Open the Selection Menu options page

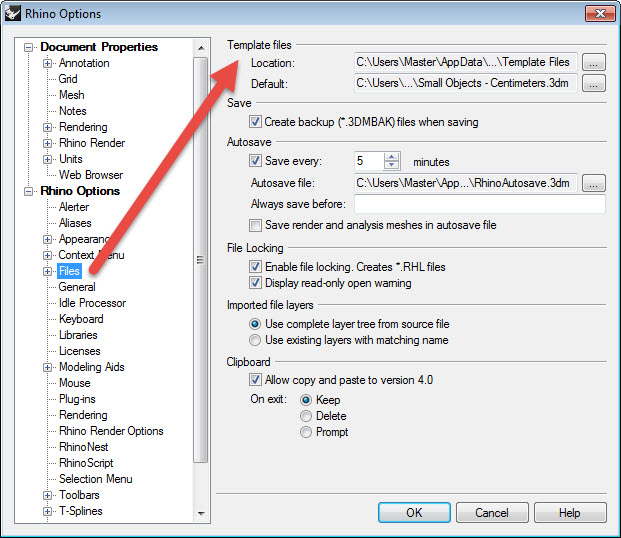(95, 479)
